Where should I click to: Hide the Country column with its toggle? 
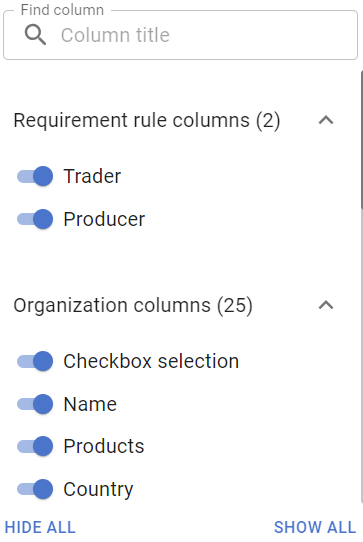(x=35, y=489)
